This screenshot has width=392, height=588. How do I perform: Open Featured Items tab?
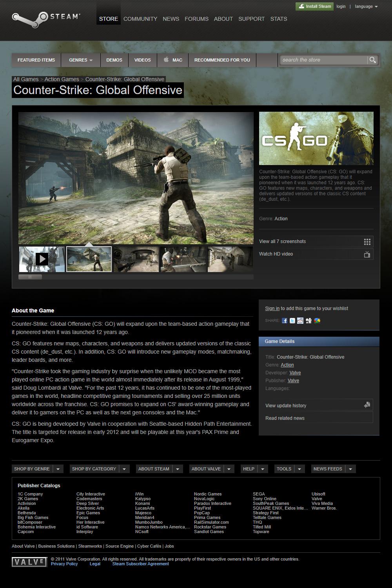point(36,60)
